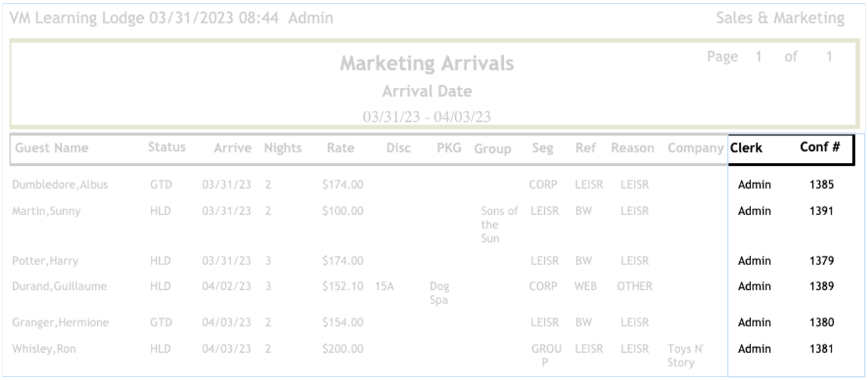Click the Status column header
The width and height of the screenshot is (868, 380).
pyautogui.click(x=167, y=147)
